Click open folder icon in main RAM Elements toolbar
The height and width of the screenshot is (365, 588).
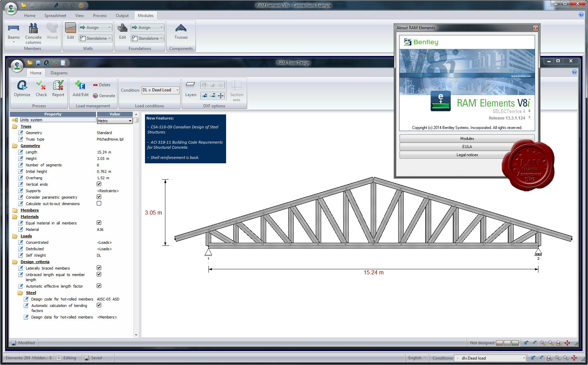click(x=24, y=5)
